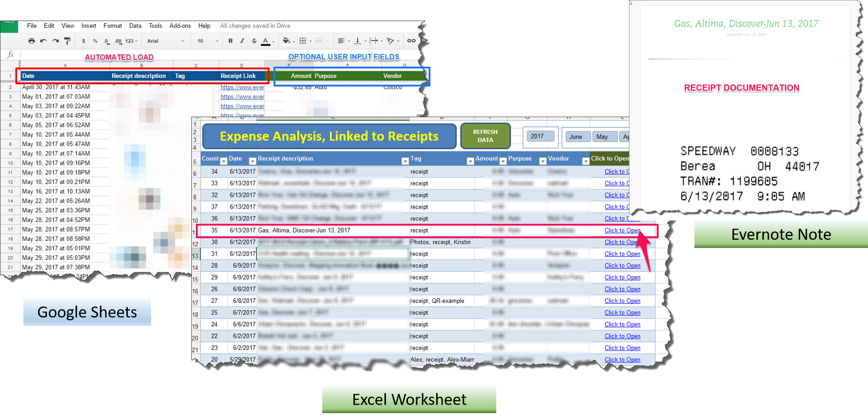Click the decrease decimal places icon
Viewport: 868px width, 420px height.
[x=107, y=41]
